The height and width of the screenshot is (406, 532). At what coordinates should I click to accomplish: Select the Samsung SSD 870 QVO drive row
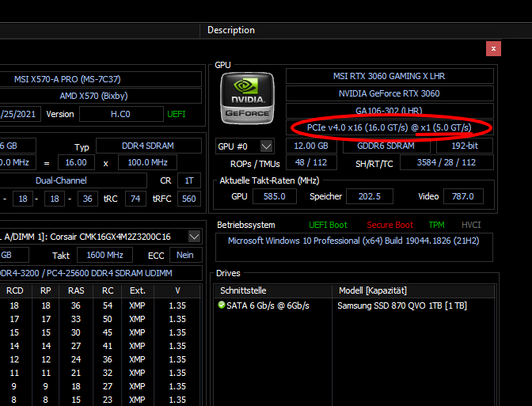click(x=402, y=305)
